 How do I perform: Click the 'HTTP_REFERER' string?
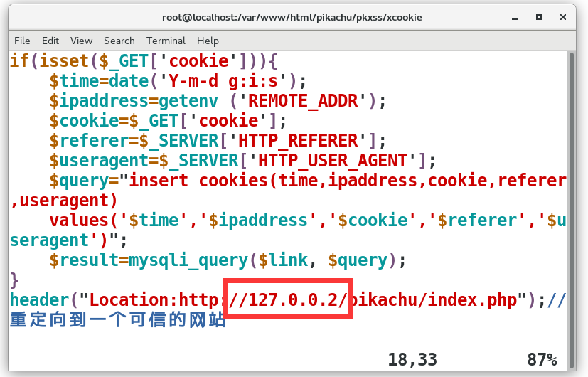pyautogui.click(x=298, y=140)
